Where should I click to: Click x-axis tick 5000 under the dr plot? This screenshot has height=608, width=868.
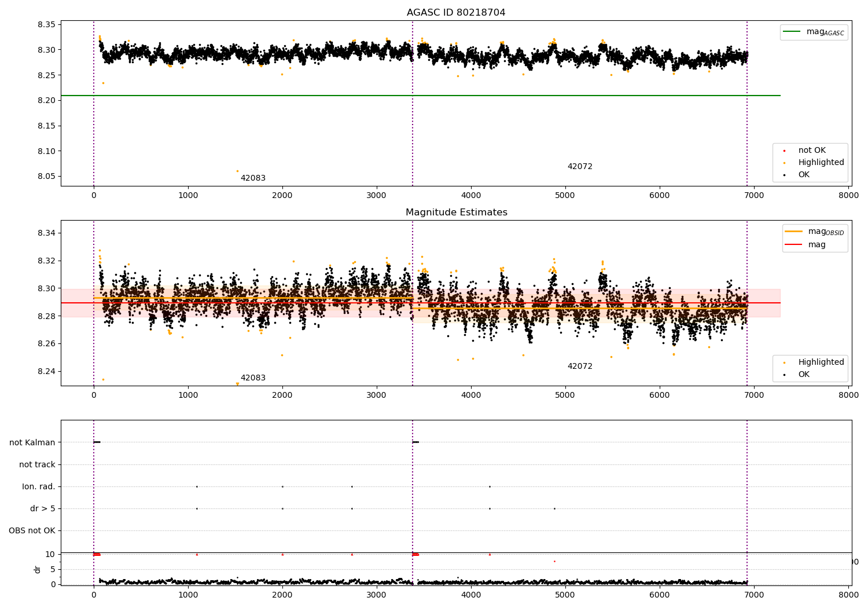tap(565, 595)
